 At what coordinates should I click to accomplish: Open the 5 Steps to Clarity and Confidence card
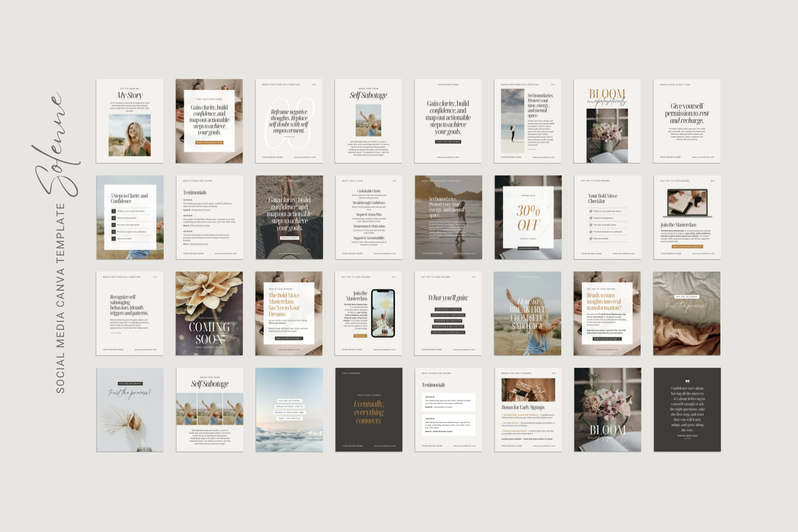point(129,217)
